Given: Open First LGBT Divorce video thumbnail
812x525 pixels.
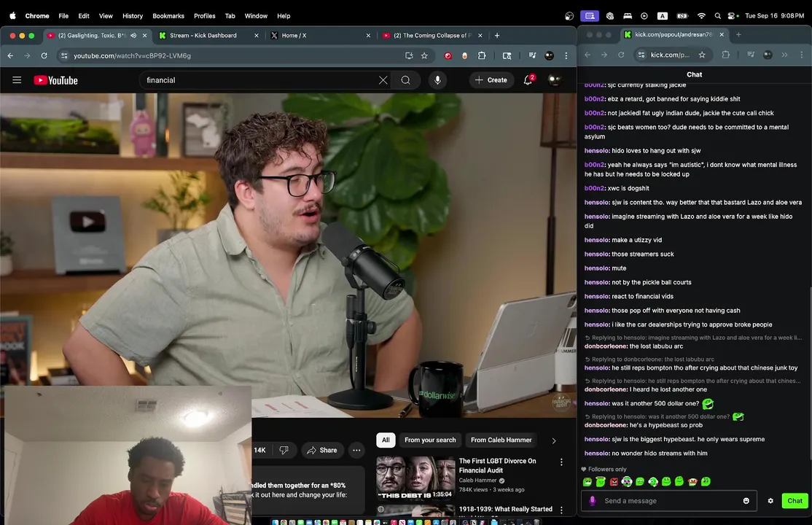Looking at the screenshot, I should click(415, 478).
